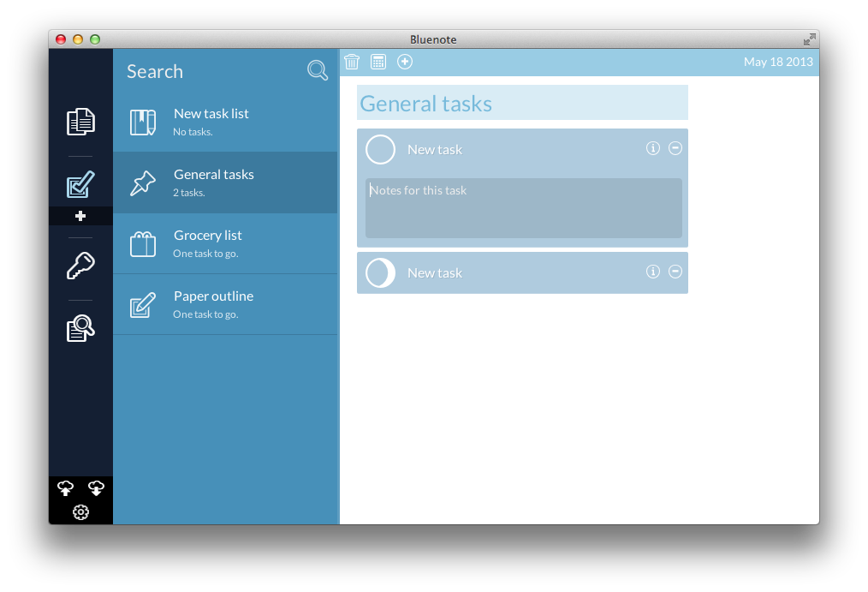Click 'One task to go.' under Grocery list
Viewport: 868px width, 592px height.
[x=205, y=254]
